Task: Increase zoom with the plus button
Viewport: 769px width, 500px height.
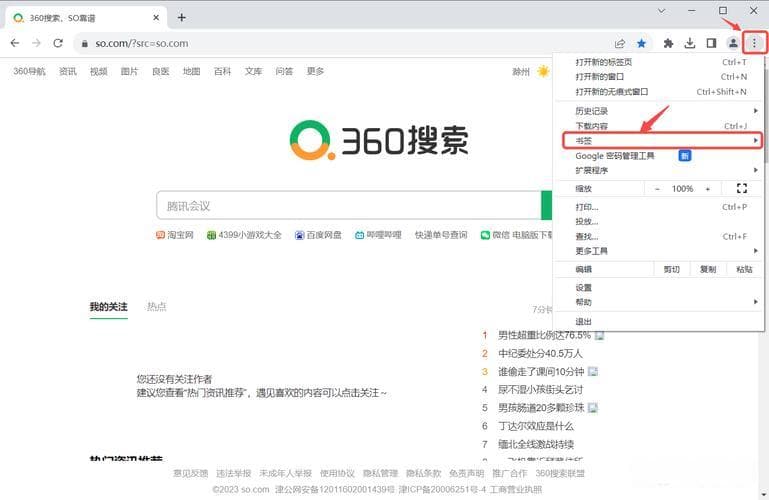Action: [708, 189]
